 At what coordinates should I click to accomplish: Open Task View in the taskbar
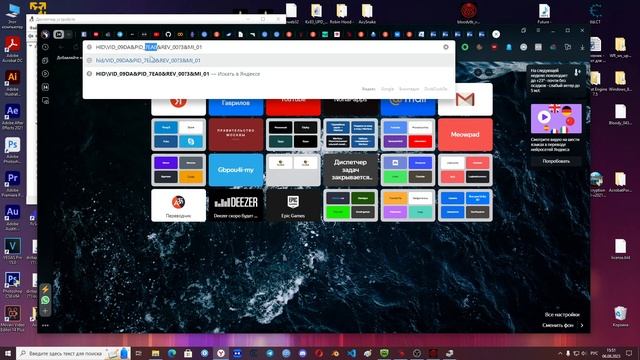[138, 353]
